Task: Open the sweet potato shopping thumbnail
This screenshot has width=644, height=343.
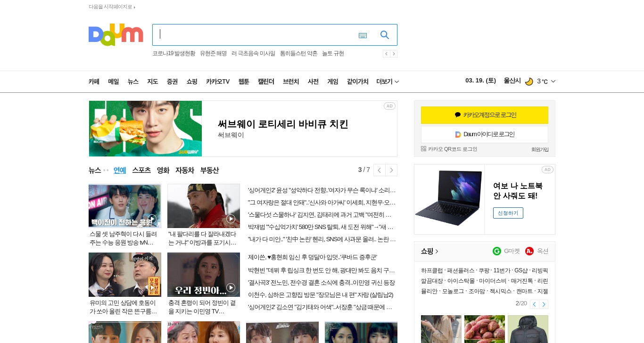Action: click(x=485, y=329)
